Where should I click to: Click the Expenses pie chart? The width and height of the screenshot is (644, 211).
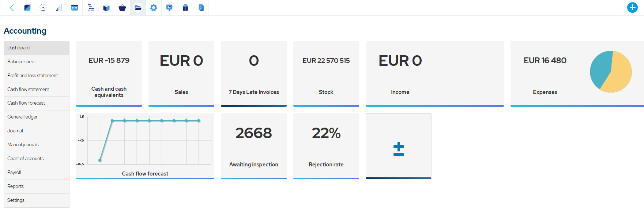click(x=610, y=72)
